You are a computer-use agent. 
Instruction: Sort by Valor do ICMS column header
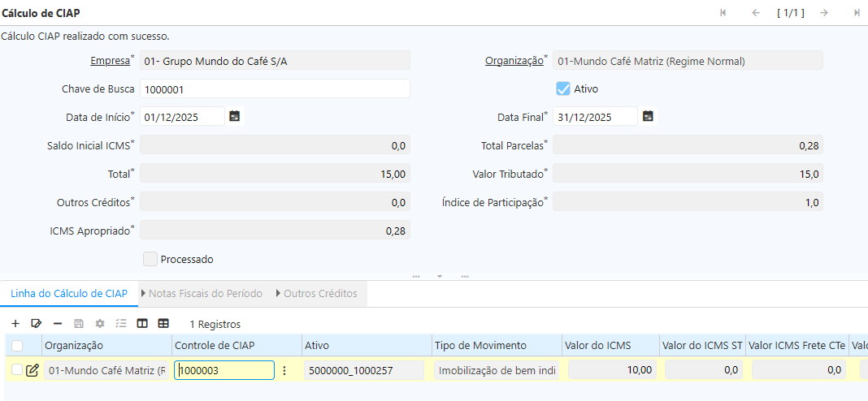click(610, 345)
